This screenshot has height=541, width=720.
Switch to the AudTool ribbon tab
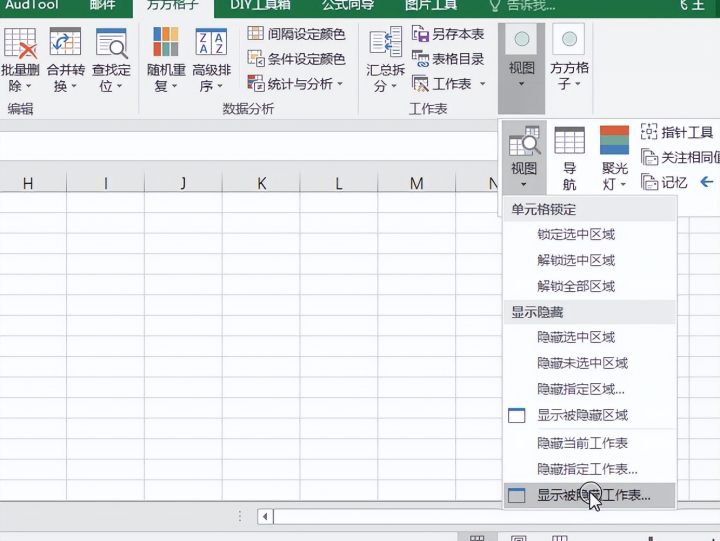coord(32,6)
